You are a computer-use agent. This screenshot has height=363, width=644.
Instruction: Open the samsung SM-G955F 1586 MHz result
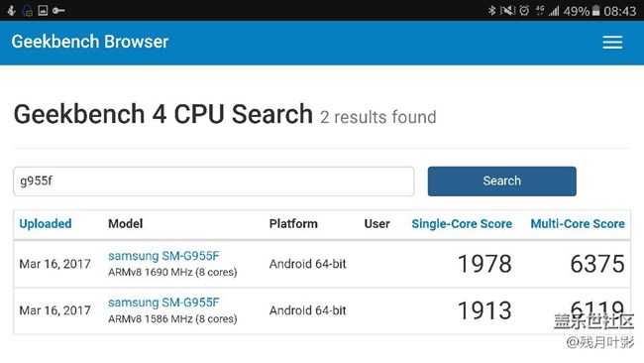tap(163, 302)
